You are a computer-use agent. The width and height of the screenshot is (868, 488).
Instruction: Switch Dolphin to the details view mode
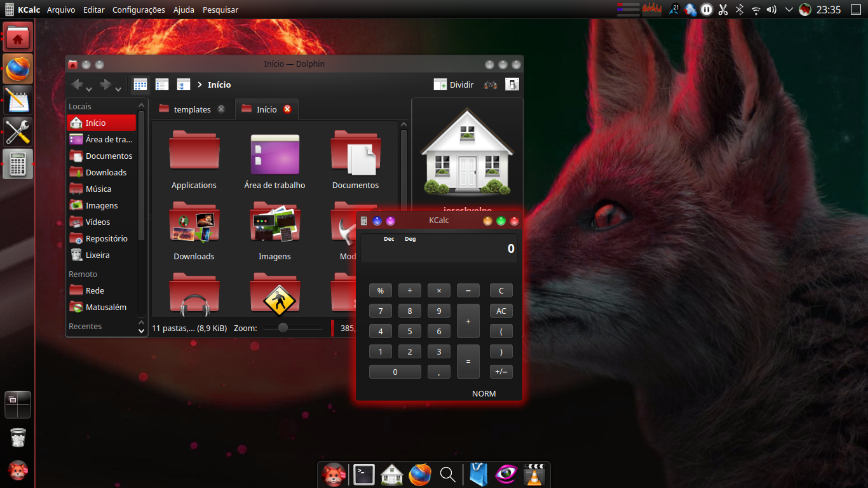pos(184,85)
